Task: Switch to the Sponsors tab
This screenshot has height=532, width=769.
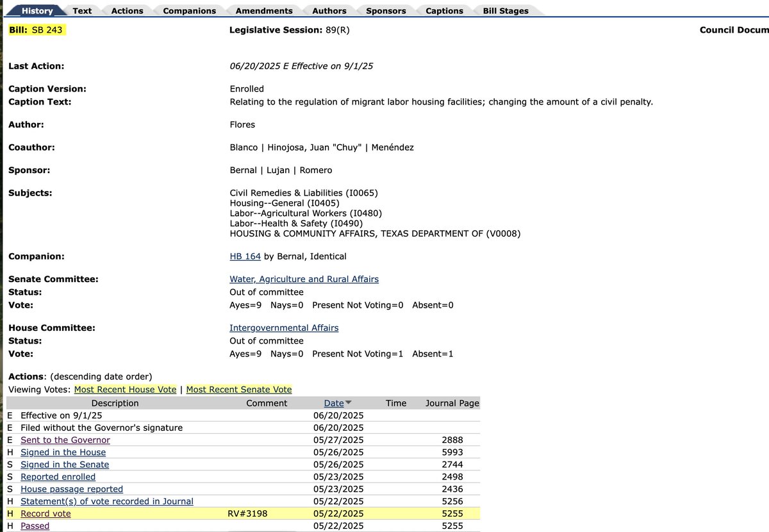Action: click(386, 11)
